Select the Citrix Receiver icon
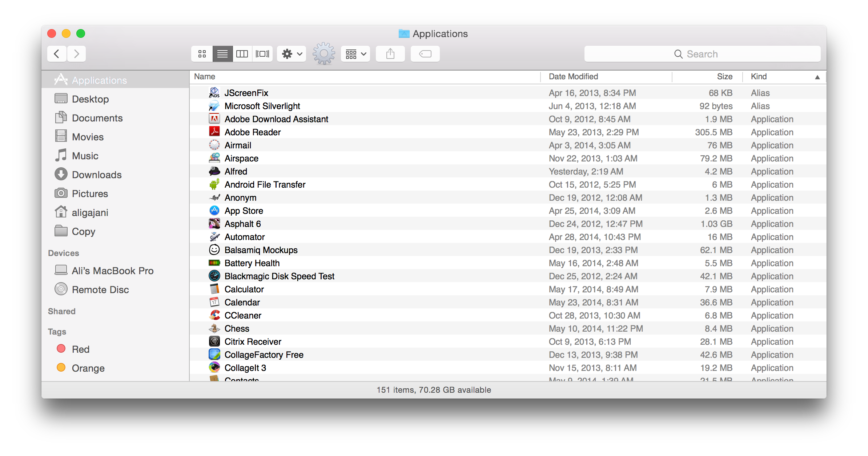Screen dimensions: 868x456 click(214, 341)
